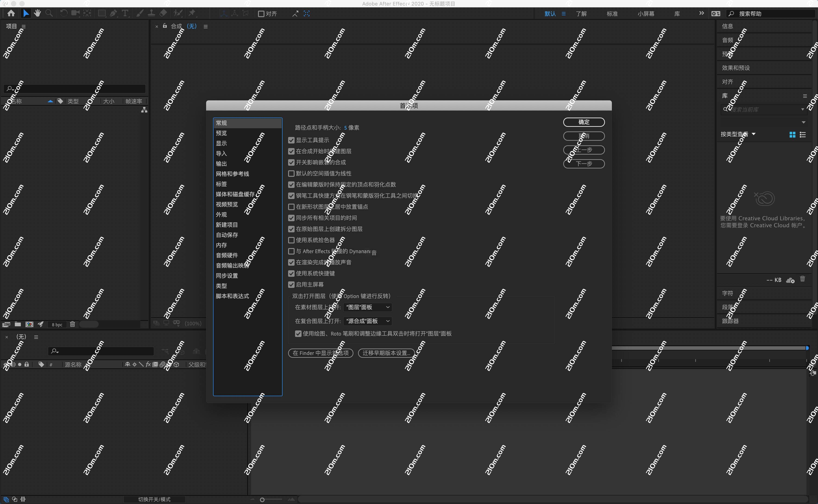Click the 迁移早期版本设置 button
The height and width of the screenshot is (504, 818).
386,353
